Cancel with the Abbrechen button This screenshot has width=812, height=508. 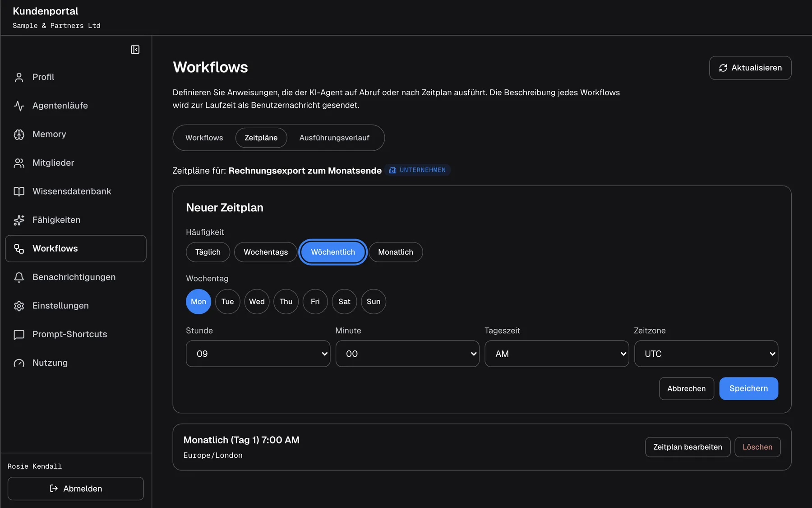pyautogui.click(x=687, y=388)
